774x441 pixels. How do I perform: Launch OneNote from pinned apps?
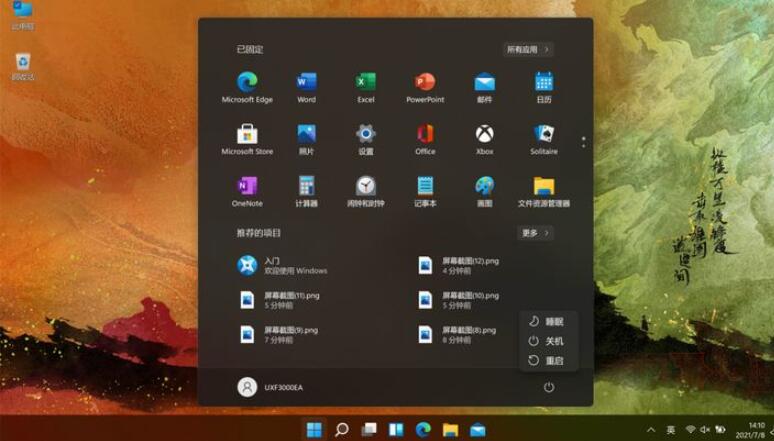pos(247,191)
